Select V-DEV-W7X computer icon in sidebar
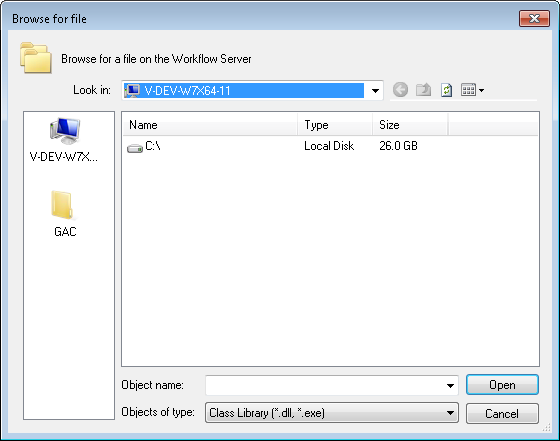The image size is (560, 441). tap(65, 131)
